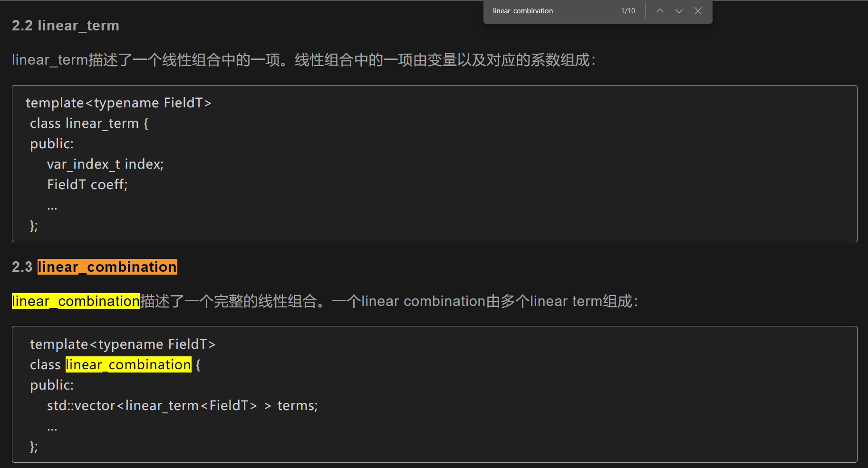Click the 'var_index_t index;' code line
Screen dimensions: 868x468
[105, 164]
